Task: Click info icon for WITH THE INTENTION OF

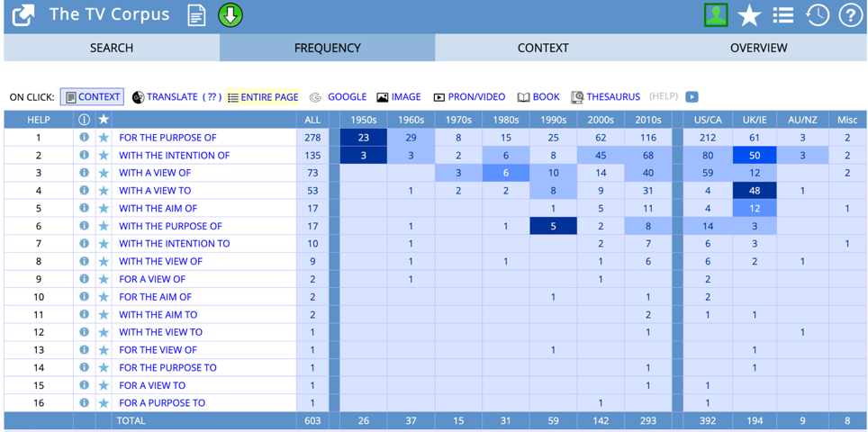Action: click(x=84, y=155)
